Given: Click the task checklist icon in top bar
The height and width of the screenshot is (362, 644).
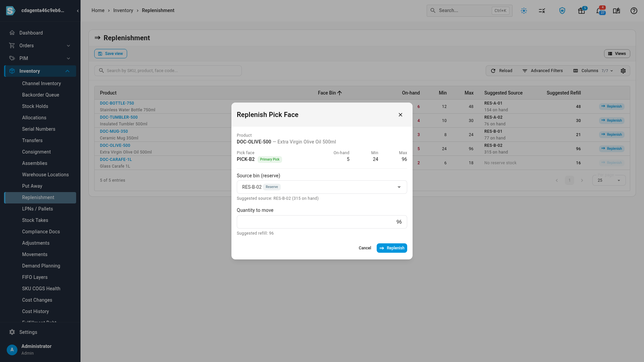Looking at the screenshot, I should [542, 11].
